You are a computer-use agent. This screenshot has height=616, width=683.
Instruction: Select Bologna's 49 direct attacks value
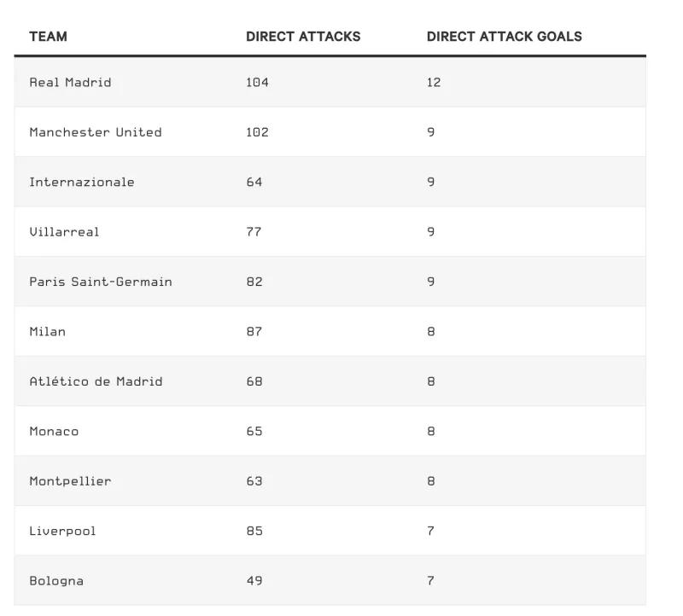pyautogui.click(x=254, y=581)
